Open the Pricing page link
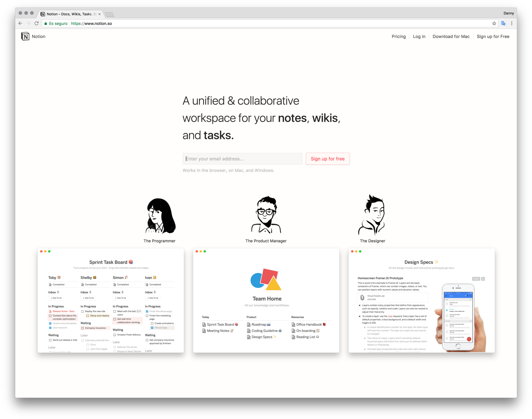Viewport: 532px width, 419px height. [398, 36]
